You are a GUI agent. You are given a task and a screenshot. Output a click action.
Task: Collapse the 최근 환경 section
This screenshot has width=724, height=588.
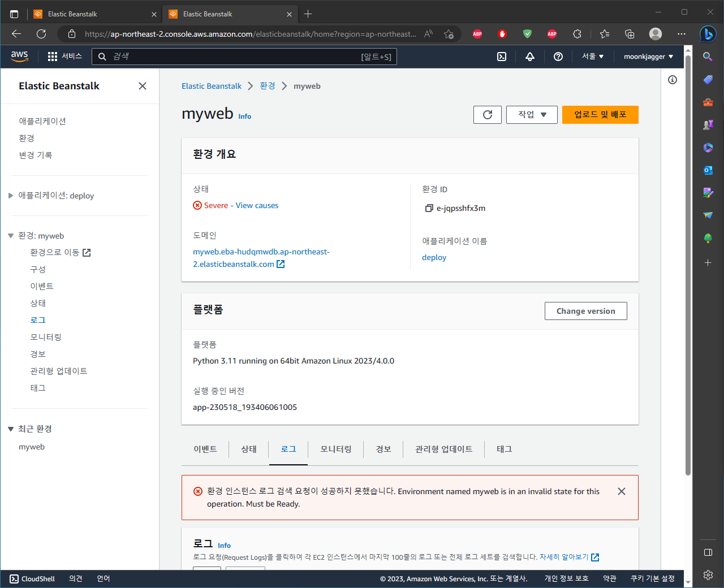pos(10,429)
